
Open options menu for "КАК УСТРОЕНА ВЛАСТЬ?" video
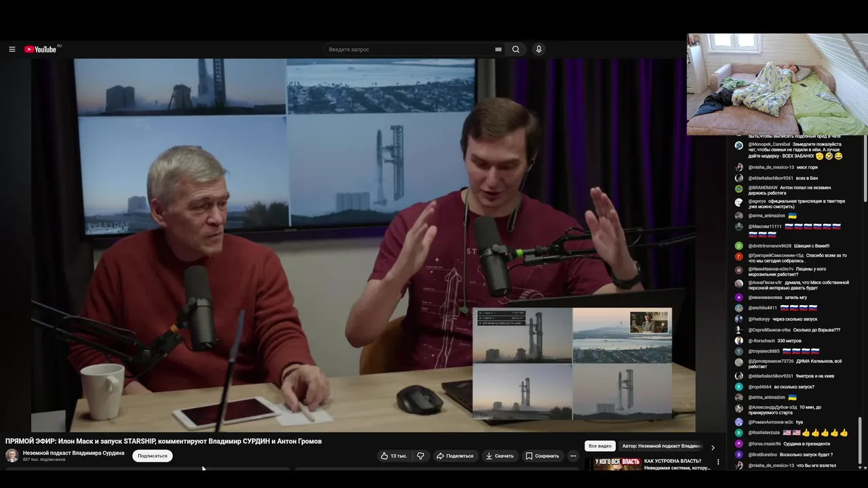point(718,462)
